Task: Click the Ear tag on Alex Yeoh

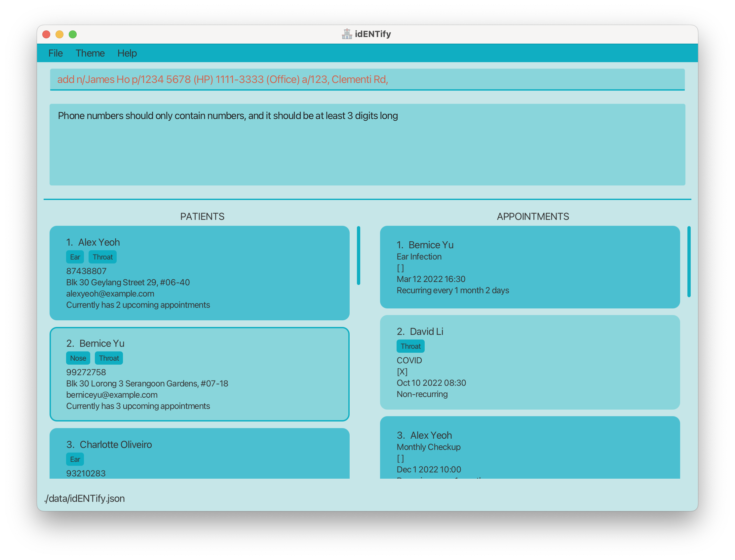Action: point(75,257)
